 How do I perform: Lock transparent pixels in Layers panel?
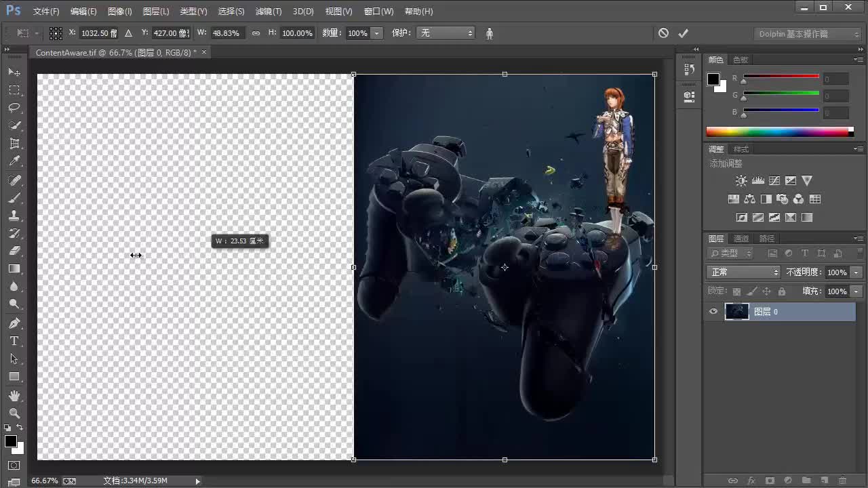(x=736, y=290)
